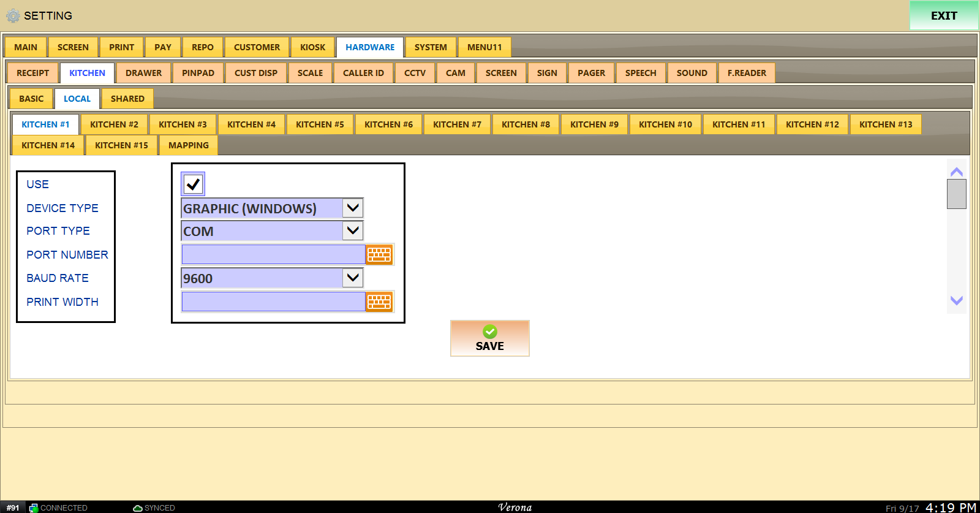This screenshot has width=980, height=513.
Task: Expand the Device Type dropdown
Action: click(353, 208)
